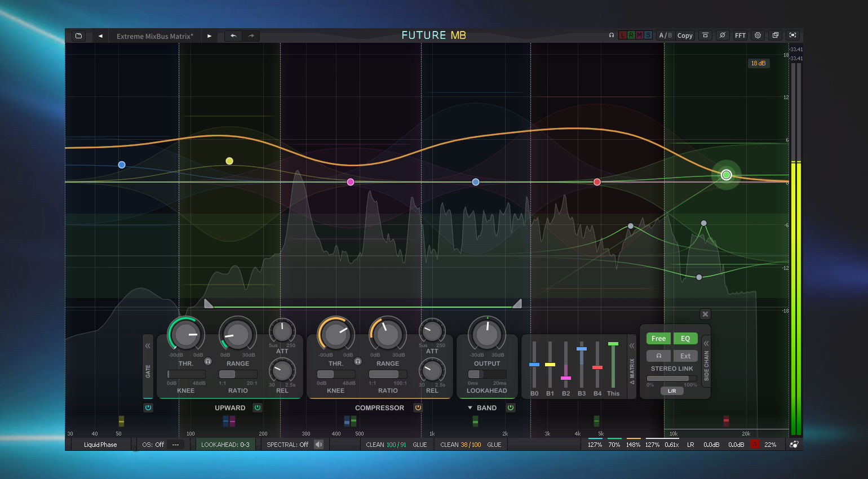Screen dimensions: 868x479
Task: Click the spectral speaker audition icon
Action: pyautogui.click(x=319, y=445)
